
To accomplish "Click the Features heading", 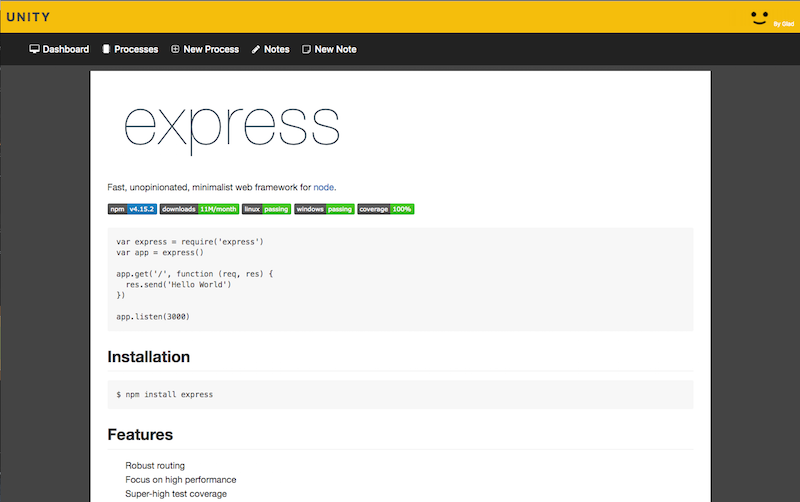I will [x=140, y=434].
